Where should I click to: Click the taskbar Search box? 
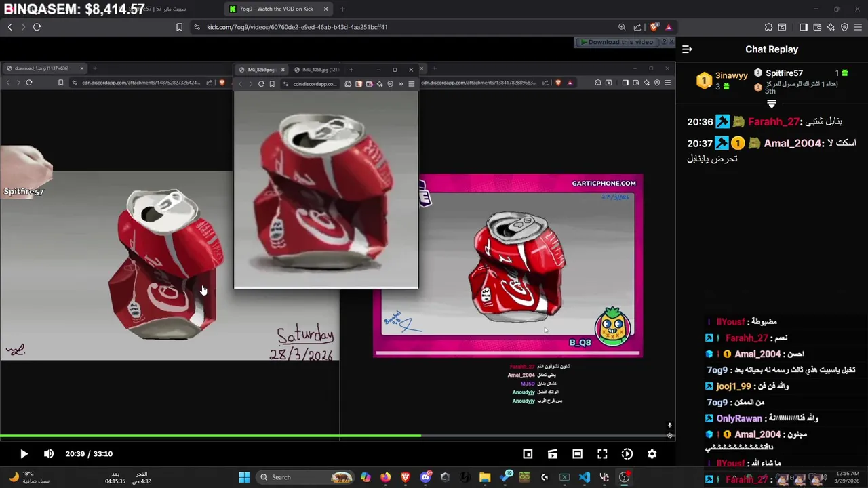pos(306,477)
